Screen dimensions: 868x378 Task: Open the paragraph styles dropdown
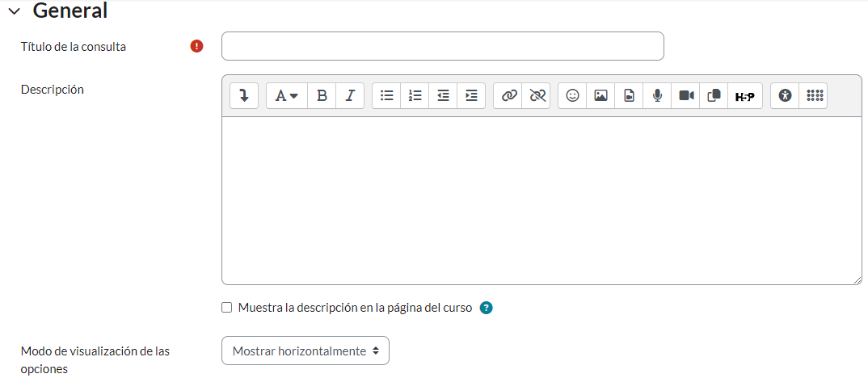286,95
